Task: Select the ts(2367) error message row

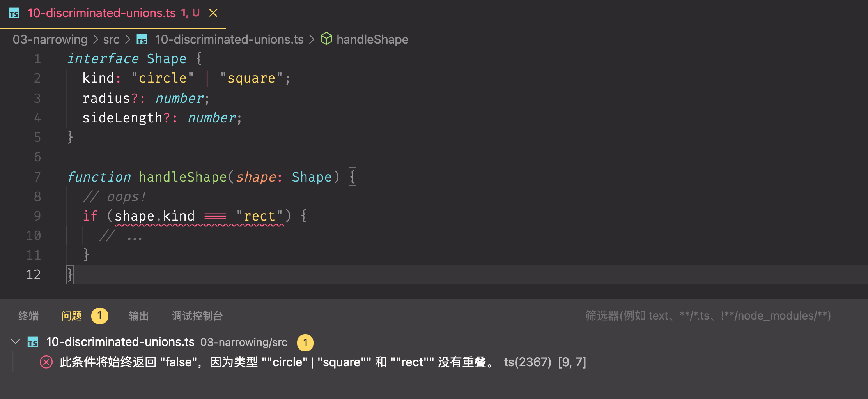Action: [x=434, y=362]
